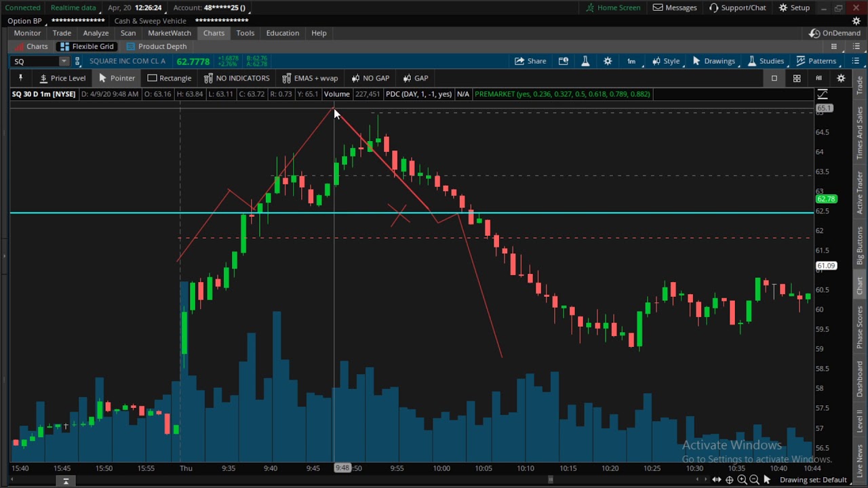Open the Drawing set: Default selector

(x=813, y=480)
